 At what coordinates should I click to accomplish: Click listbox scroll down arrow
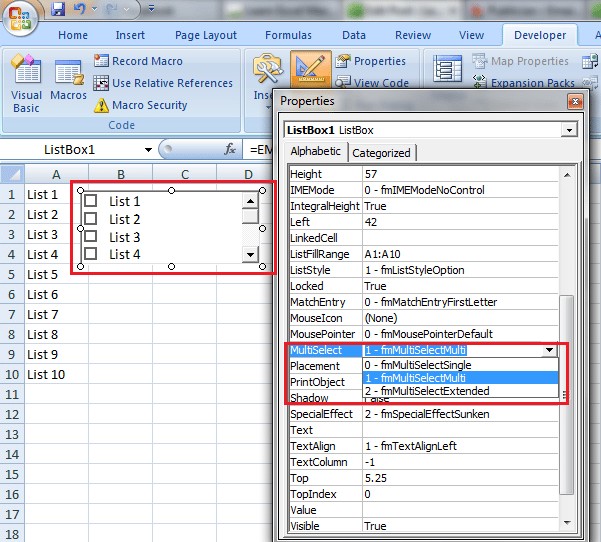click(x=250, y=255)
